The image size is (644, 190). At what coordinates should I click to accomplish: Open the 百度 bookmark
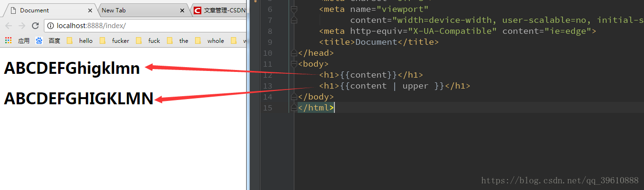tap(48, 41)
